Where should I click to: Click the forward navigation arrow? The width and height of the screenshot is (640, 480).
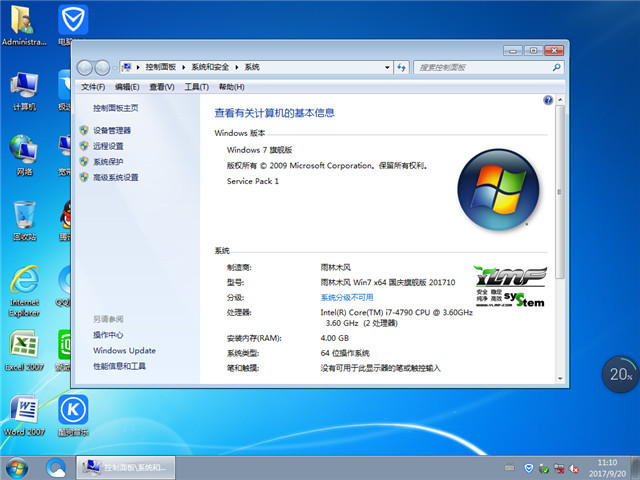102,68
